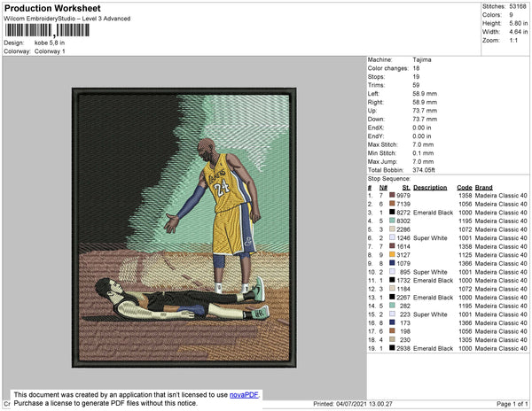Select the barcode under the worksheet title

[x=47, y=30]
